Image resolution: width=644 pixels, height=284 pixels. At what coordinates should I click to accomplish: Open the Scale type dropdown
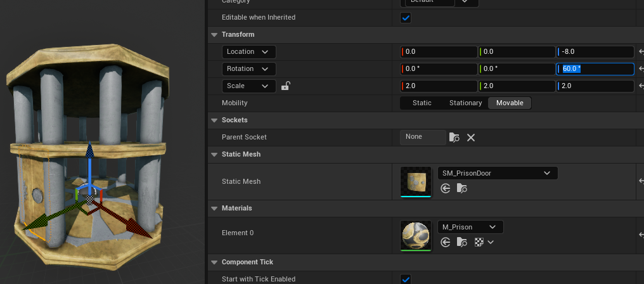[x=249, y=86]
